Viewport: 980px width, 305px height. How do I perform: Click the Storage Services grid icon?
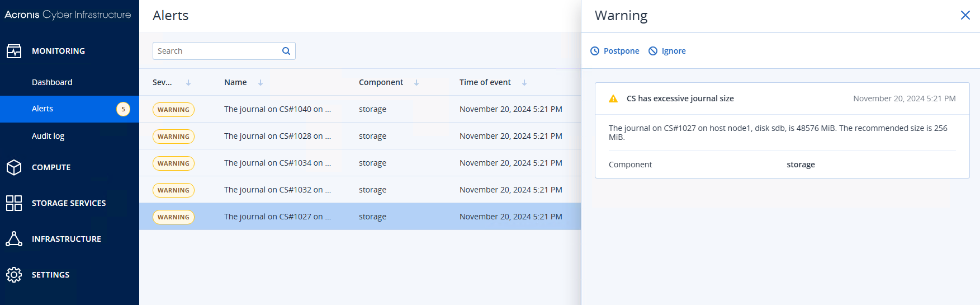pyautogui.click(x=14, y=203)
